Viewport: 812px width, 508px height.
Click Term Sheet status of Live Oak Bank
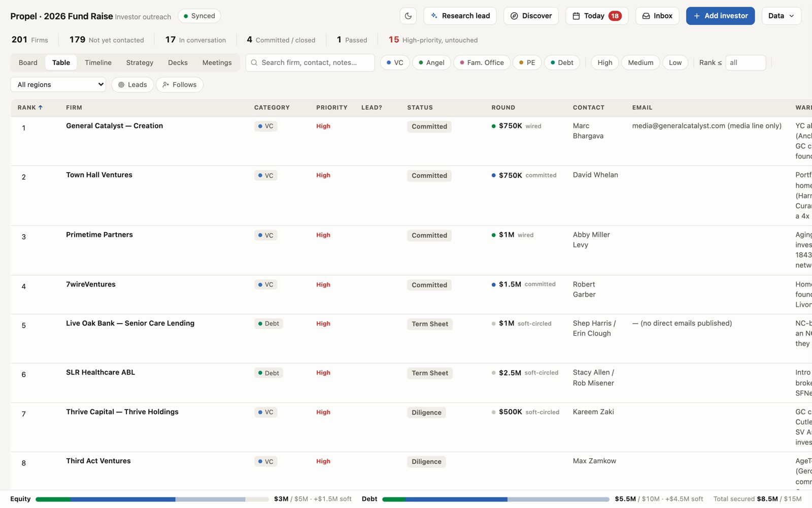tap(430, 324)
